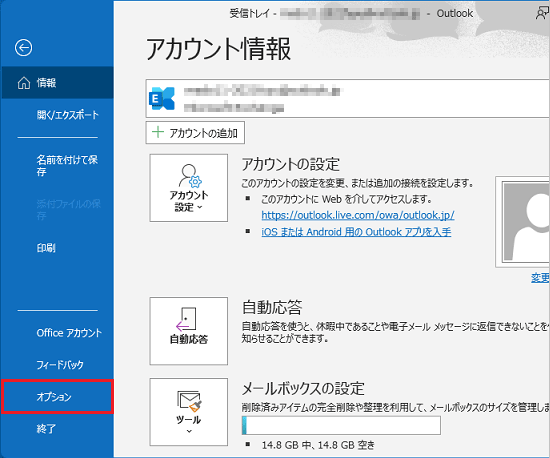
Task: Click the green plus icon for adding account
Action: point(158,132)
